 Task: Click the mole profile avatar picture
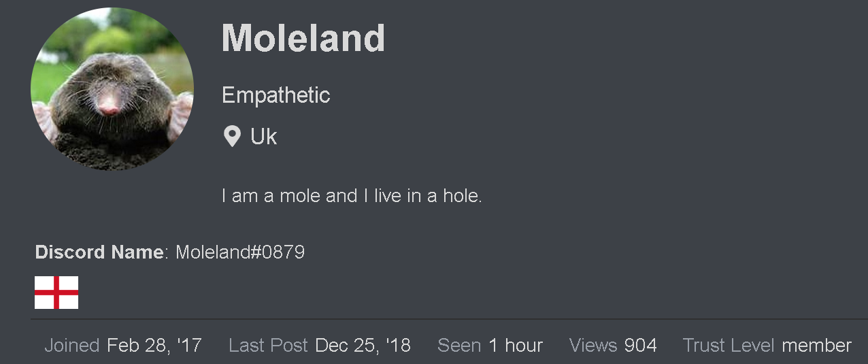click(112, 88)
